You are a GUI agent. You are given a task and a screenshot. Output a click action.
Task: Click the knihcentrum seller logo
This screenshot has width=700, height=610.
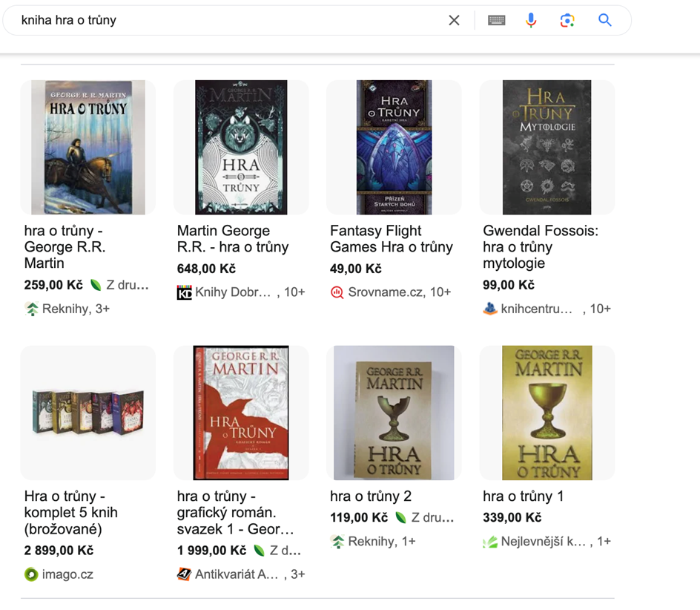point(490,309)
